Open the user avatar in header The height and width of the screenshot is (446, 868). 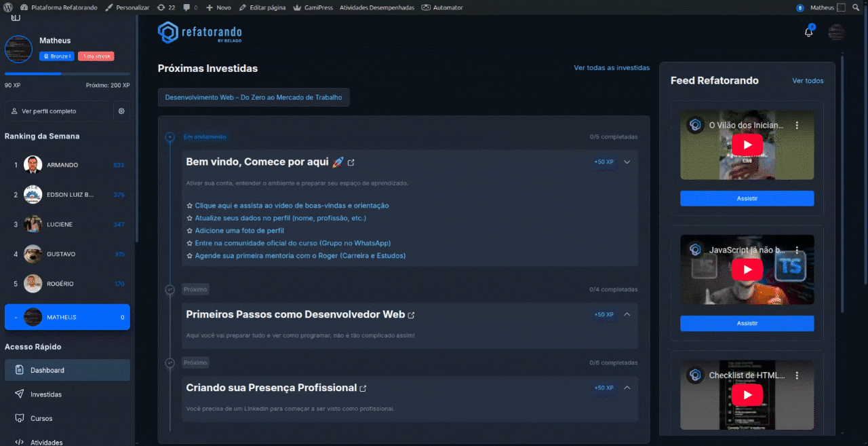click(x=836, y=33)
